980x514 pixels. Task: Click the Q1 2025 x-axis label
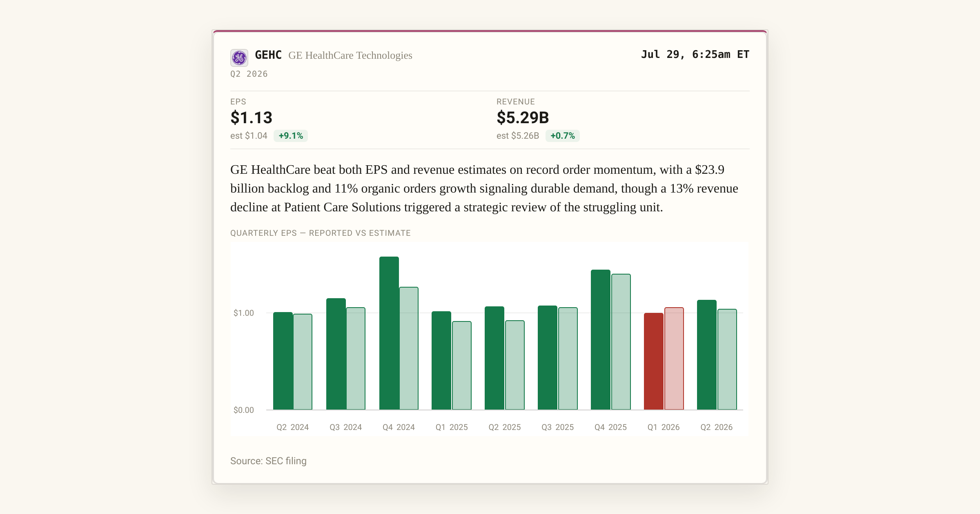click(x=452, y=427)
